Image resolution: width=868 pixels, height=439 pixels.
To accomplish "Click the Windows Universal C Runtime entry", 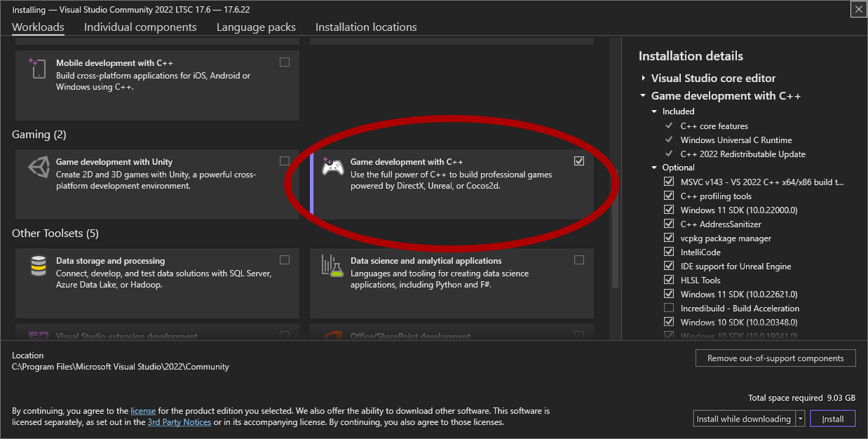I will click(736, 140).
